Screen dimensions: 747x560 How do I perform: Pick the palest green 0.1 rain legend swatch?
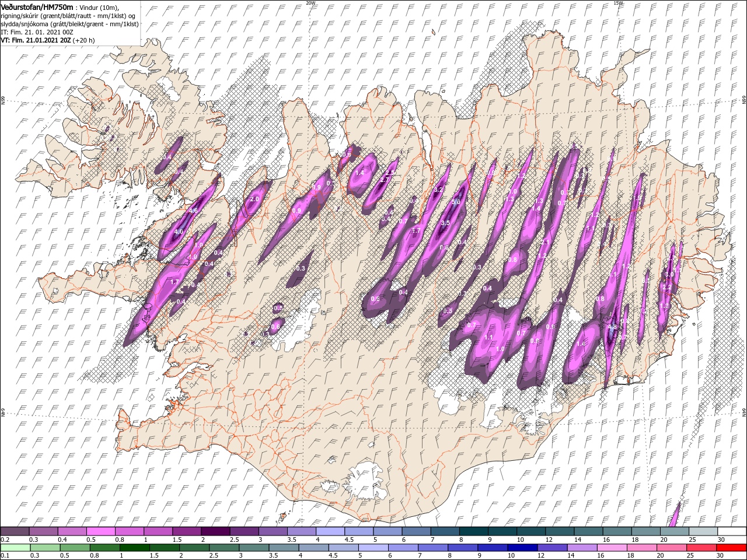click(x=15, y=548)
